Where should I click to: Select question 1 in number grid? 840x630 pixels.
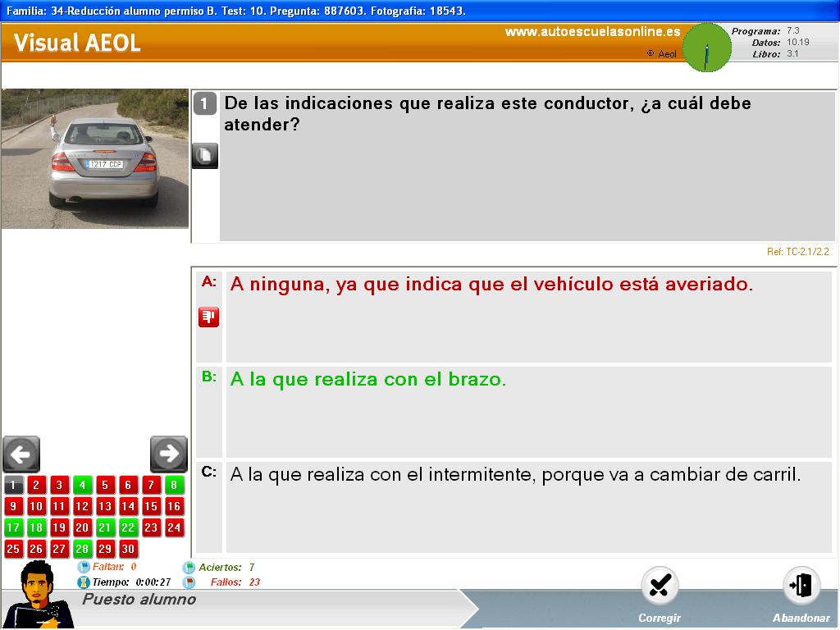[x=13, y=485]
